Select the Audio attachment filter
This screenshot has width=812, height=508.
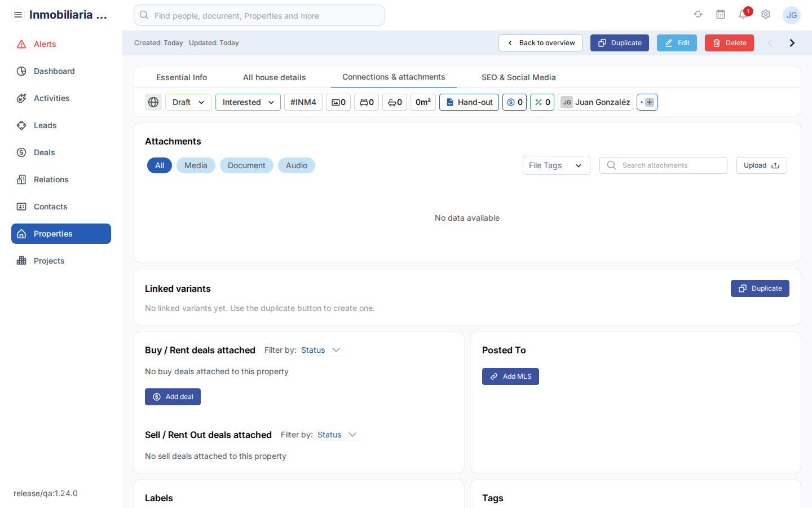click(x=296, y=165)
